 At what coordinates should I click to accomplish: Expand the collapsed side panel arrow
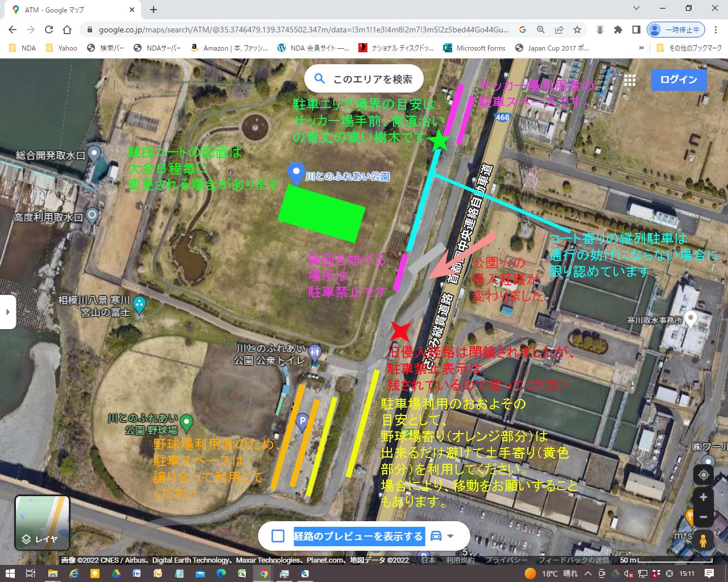[x=7, y=311]
